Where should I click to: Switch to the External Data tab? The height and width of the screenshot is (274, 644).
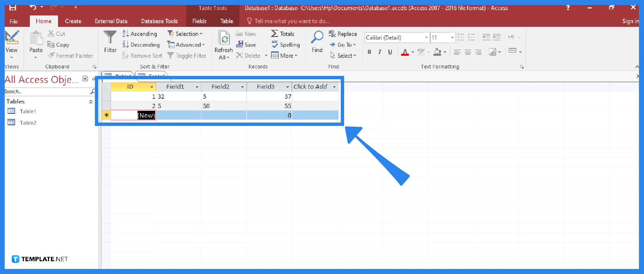coord(111,21)
